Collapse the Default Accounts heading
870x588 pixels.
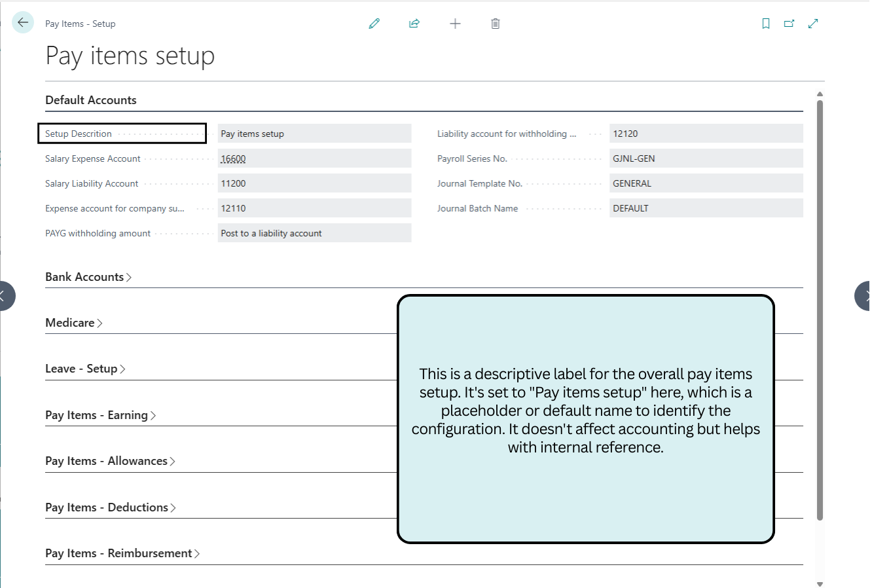[x=91, y=100]
